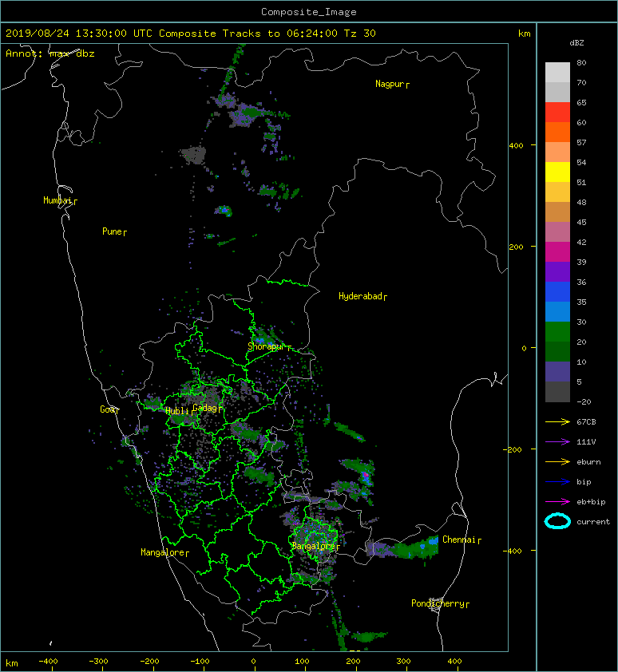Click the yellow eburn arrow legend symbol
Viewport: 618px width, 672px height.
pyautogui.click(x=557, y=462)
